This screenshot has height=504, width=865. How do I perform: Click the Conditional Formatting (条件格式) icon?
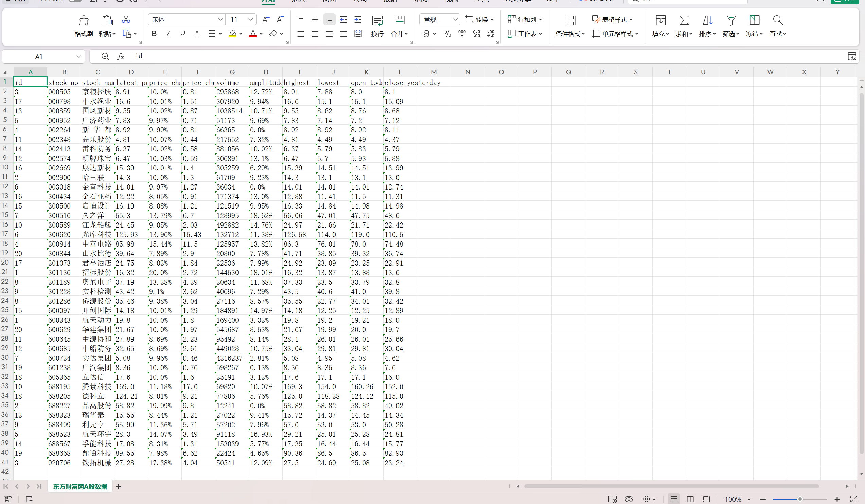coord(570,21)
